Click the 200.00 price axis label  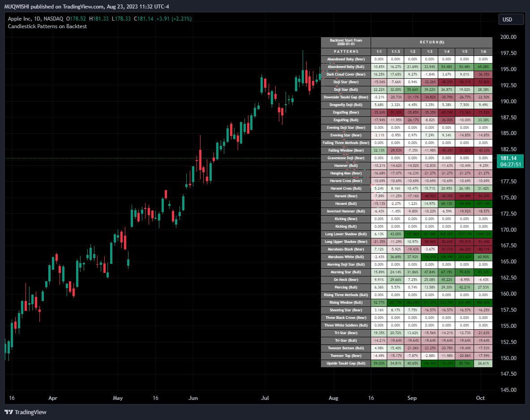pyautogui.click(x=509, y=37)
